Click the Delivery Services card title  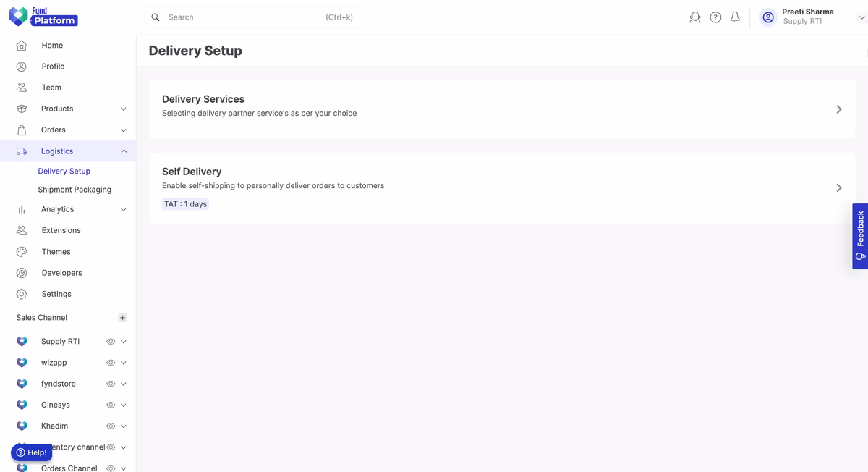(203, 99)
